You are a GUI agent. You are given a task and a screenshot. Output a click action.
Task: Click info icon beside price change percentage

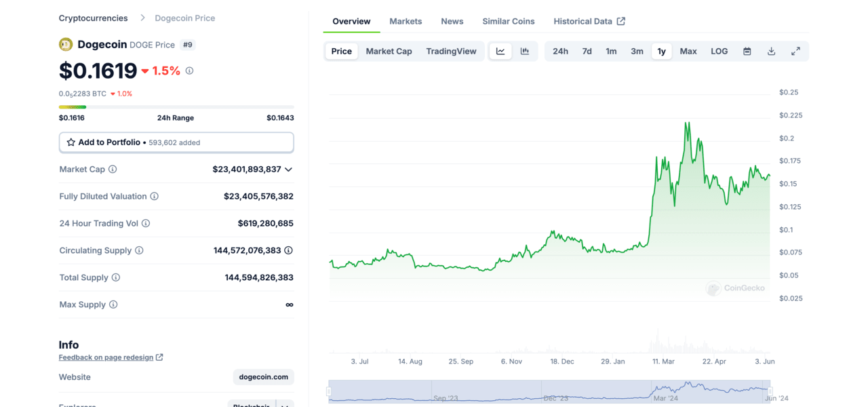[x=189, y=71]
